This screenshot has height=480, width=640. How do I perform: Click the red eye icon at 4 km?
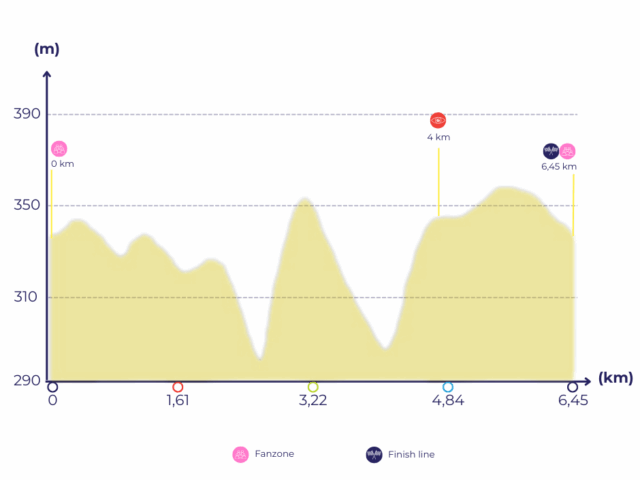click(x=438, y=121)
